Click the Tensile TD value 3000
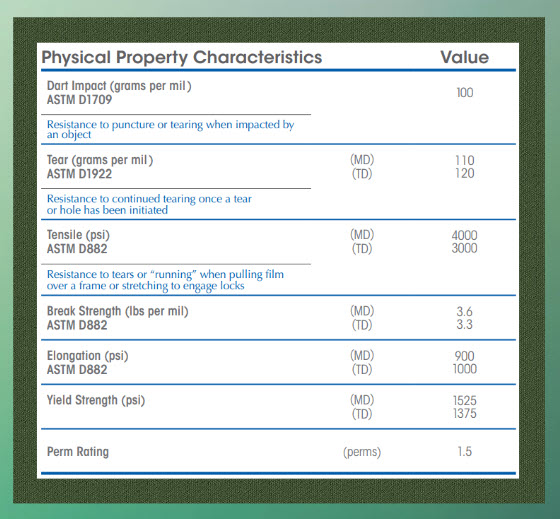This screenshot has height=519, width=560. point(464,248)
